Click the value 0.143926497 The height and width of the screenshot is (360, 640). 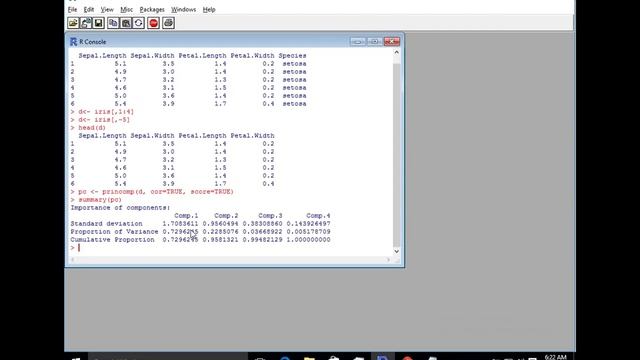pos(309,224)
